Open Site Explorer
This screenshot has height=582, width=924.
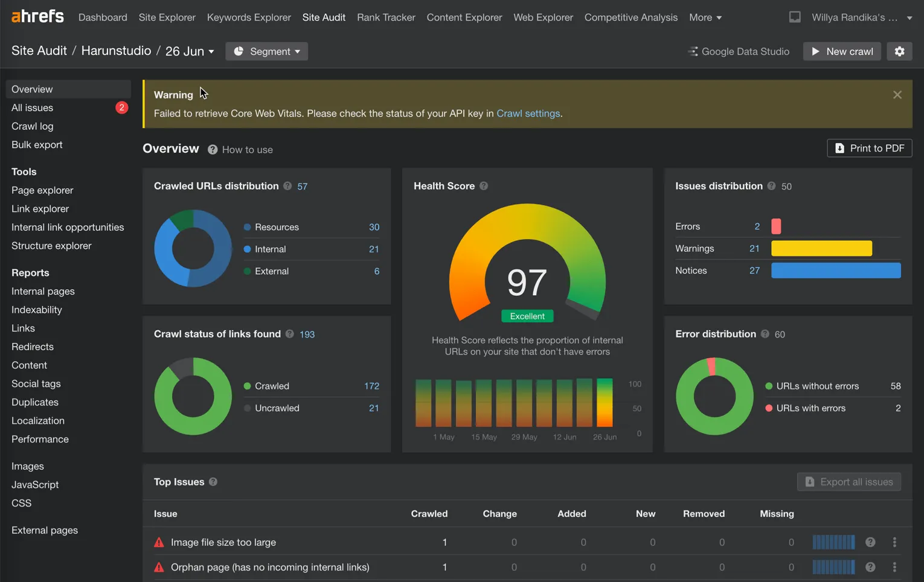167,18
